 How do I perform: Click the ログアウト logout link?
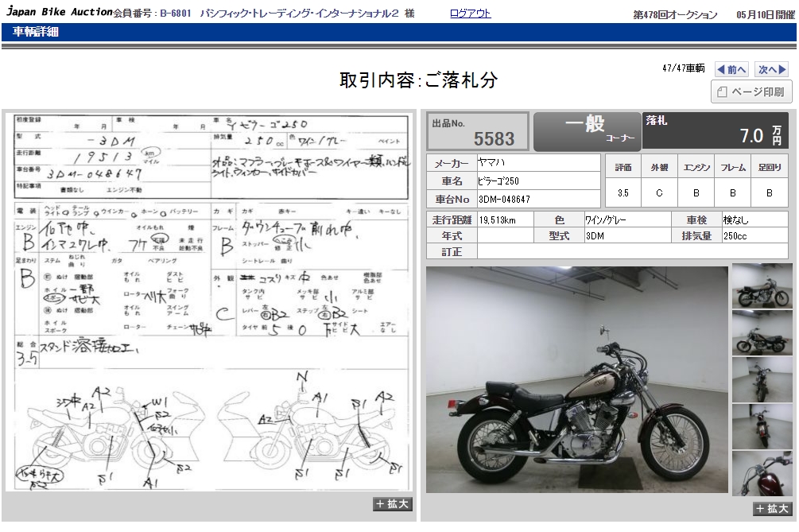[470, 14]
